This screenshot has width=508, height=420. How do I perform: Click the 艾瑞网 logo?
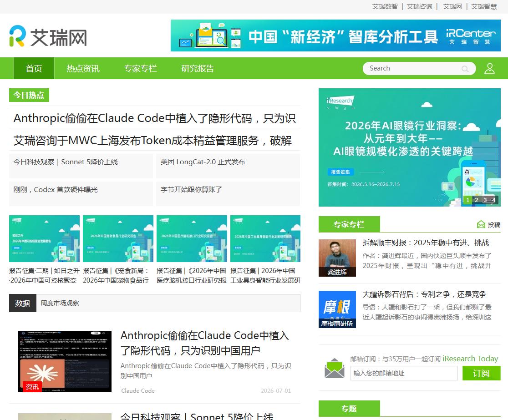48,36
